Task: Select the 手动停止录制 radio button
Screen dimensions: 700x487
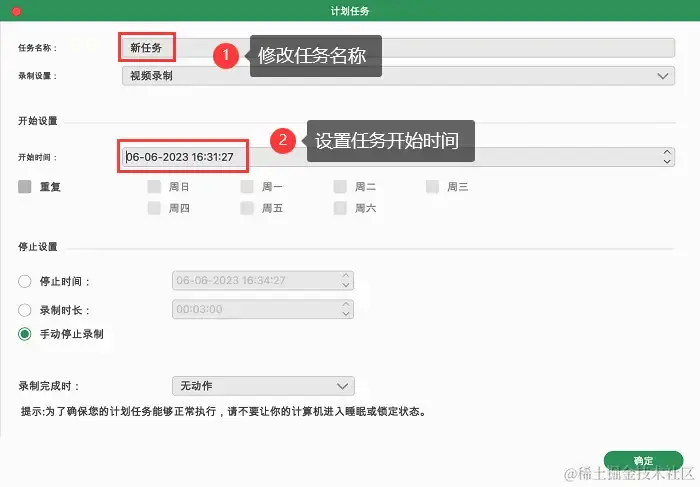Action: pyautogui.click(x=25, y=334)
